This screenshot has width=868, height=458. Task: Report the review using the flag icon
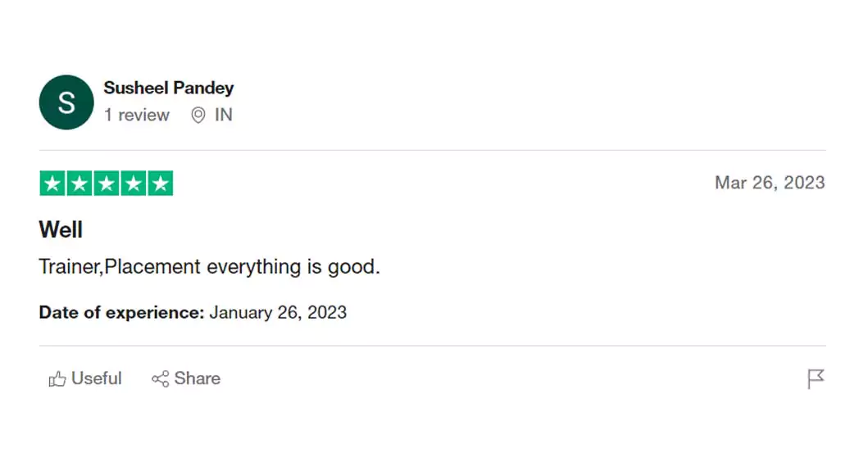click(x=816, y=379)
